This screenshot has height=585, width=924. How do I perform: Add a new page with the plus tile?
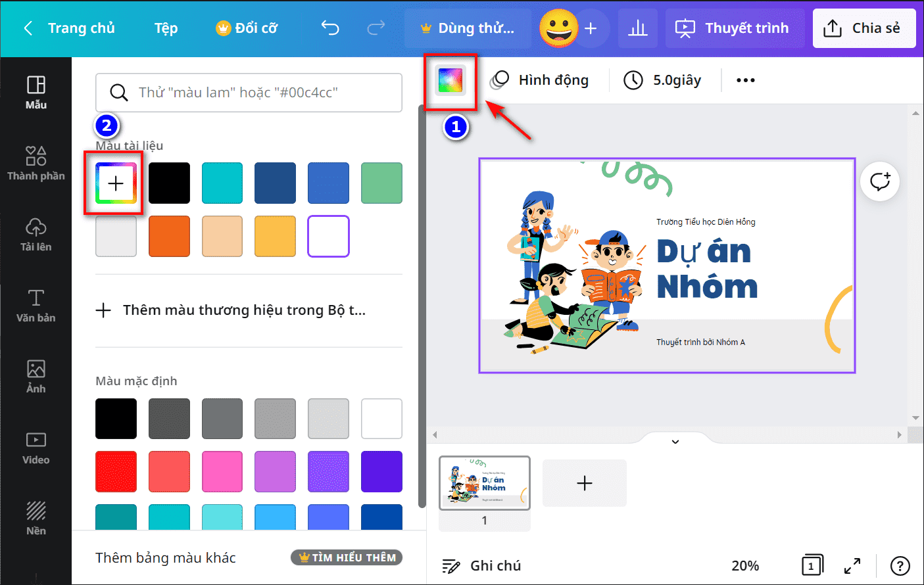584,483
